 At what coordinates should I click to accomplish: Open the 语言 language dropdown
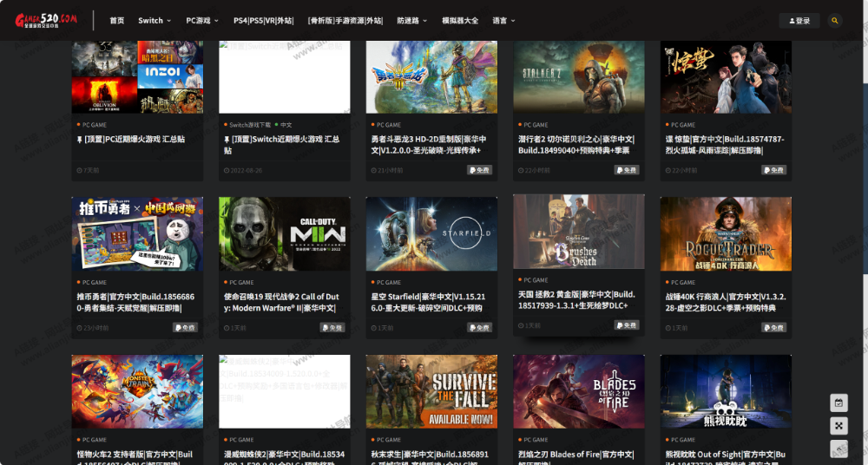tap(503, 21)
